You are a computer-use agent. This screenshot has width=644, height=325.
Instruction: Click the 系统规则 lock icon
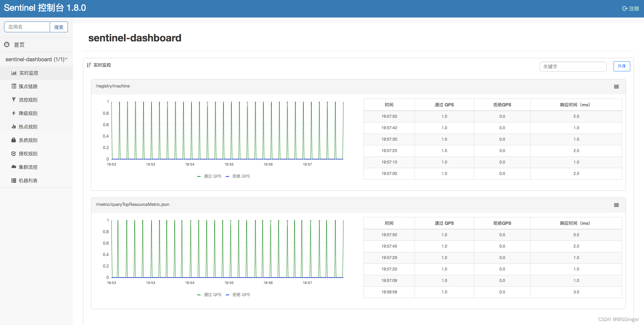[x=14, y=140]
